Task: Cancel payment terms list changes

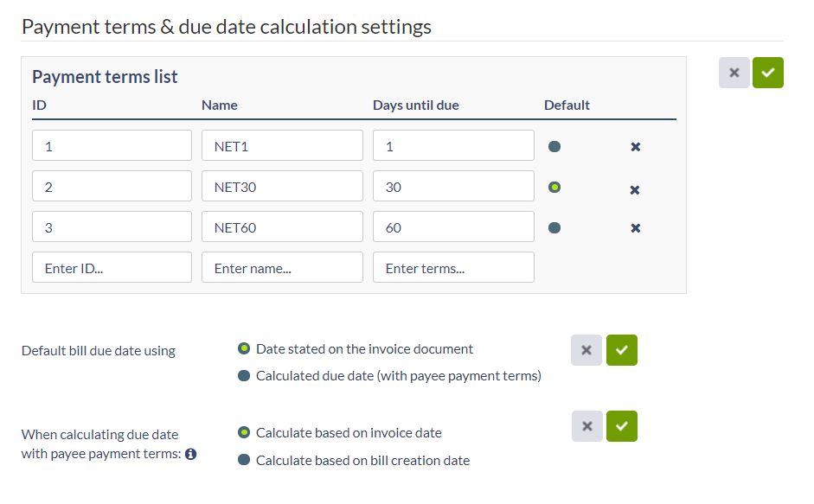Action: 734,73
